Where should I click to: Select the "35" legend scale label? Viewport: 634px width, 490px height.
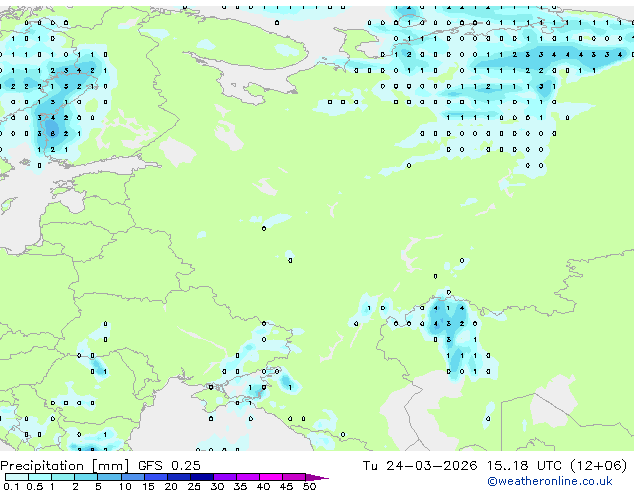pyautogui.click(x=240, y=486)
